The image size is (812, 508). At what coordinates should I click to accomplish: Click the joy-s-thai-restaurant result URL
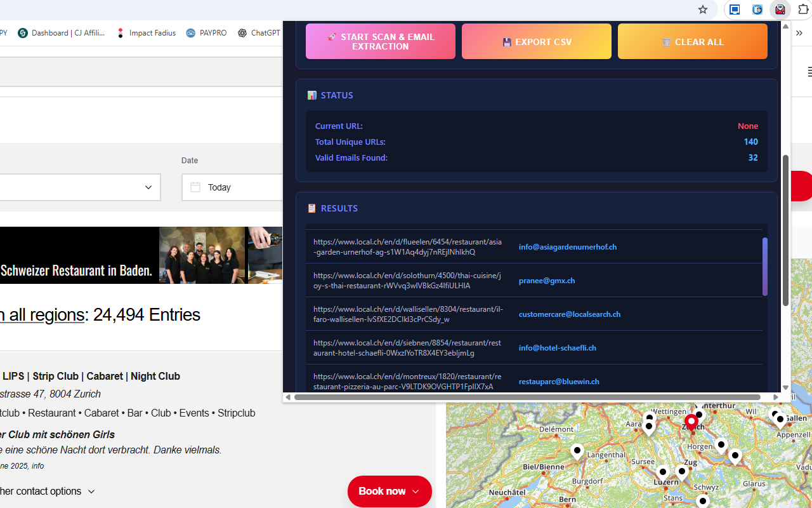coord(407,281)
